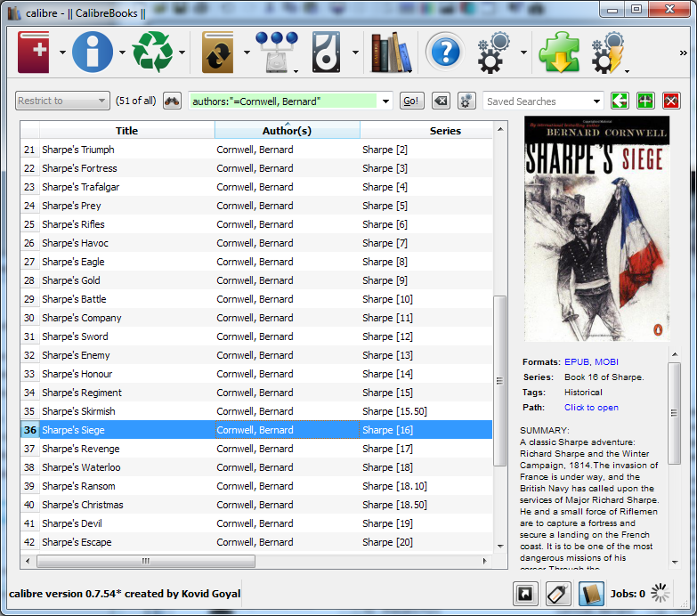Select the row 'Sharpe's Eagle'
697x616 pixels.
[x=256, y=262]
